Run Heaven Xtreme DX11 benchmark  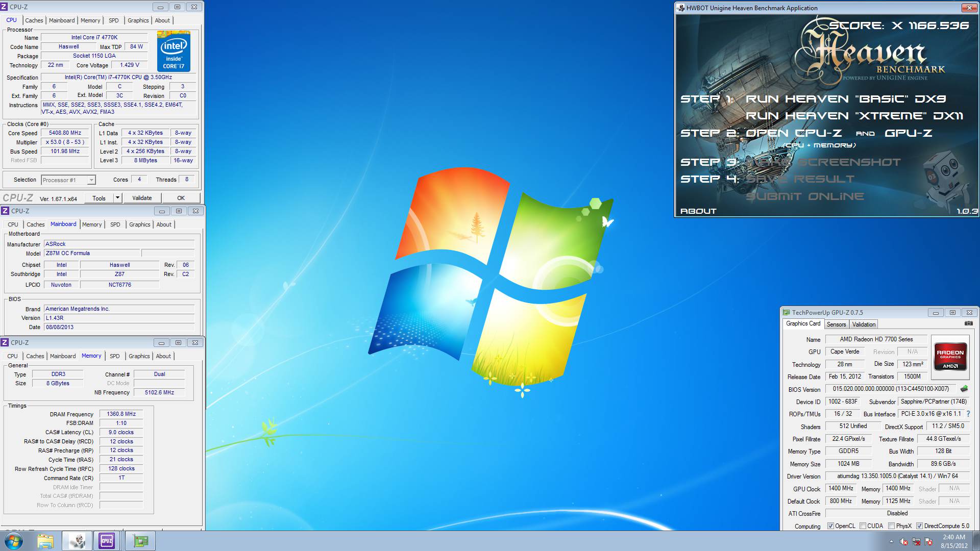point(854,116)
